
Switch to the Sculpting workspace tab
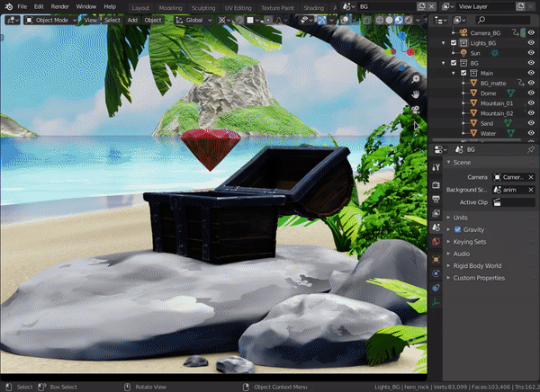click(203, 7)
